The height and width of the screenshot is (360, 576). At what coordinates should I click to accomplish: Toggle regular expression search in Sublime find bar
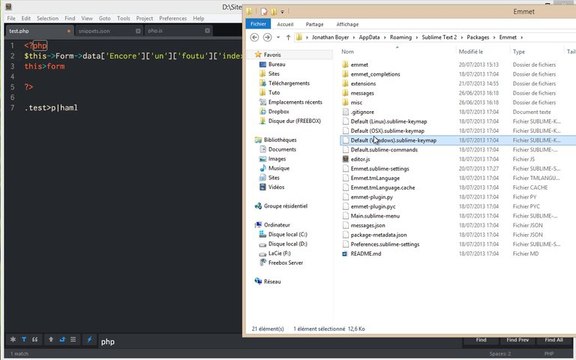[x=13, y=339]
